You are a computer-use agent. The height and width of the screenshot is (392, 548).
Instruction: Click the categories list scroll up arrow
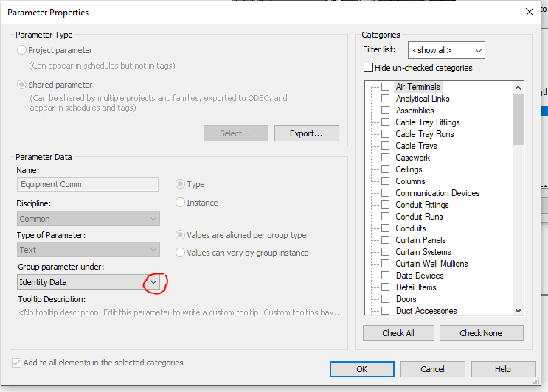(x=518, y=88)
